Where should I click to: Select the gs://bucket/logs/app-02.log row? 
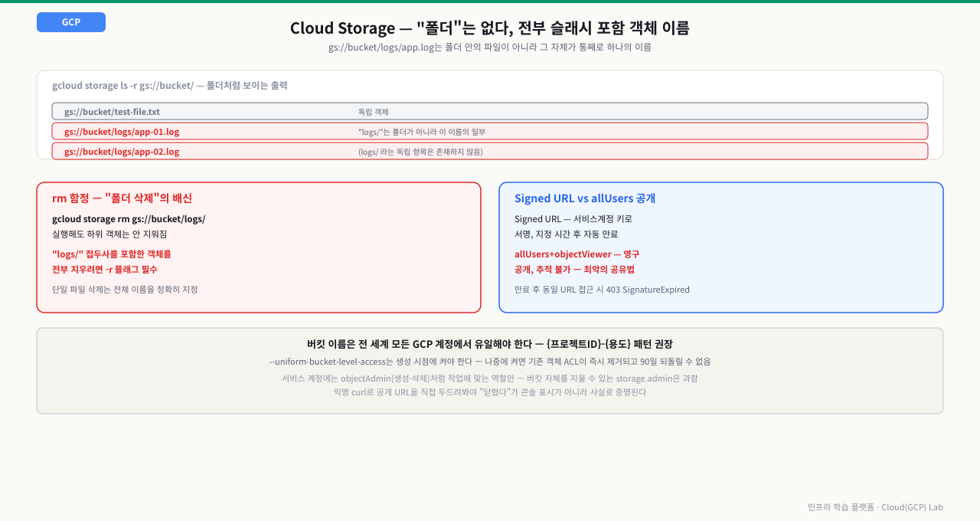pos(490,152)
